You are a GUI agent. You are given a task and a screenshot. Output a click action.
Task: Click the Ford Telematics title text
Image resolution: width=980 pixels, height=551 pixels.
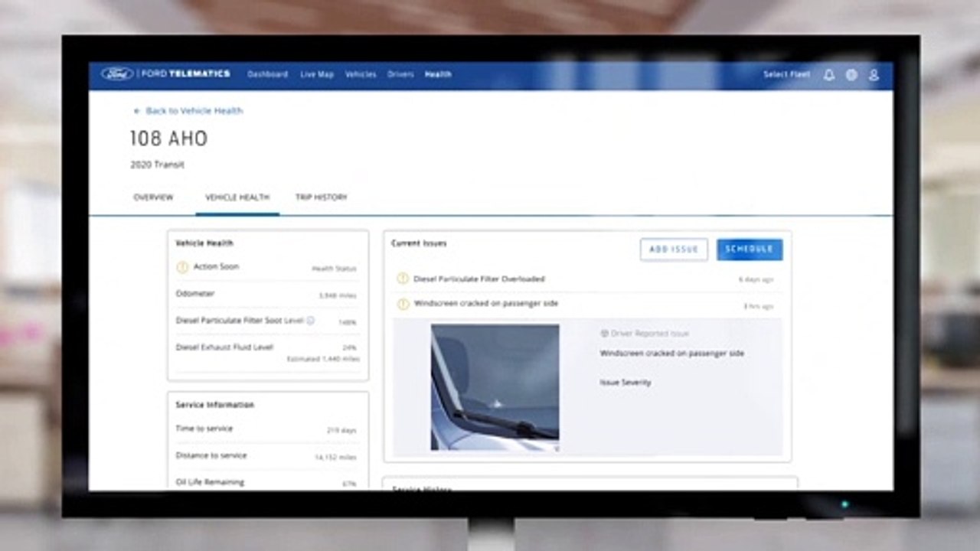pos(186,74)
